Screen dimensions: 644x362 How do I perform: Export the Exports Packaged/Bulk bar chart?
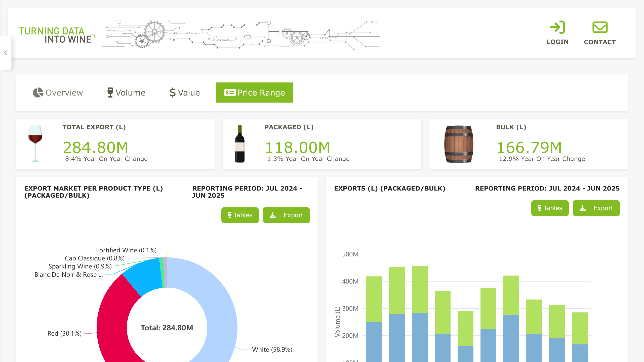tap(596, 208)
